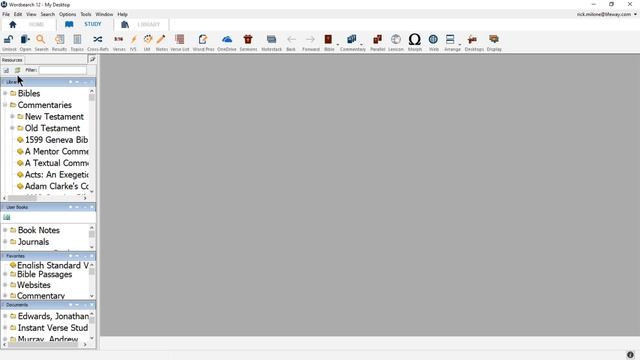Open the Display settings icon
This screenshot has width=640, height=360.
pos(494,40)
